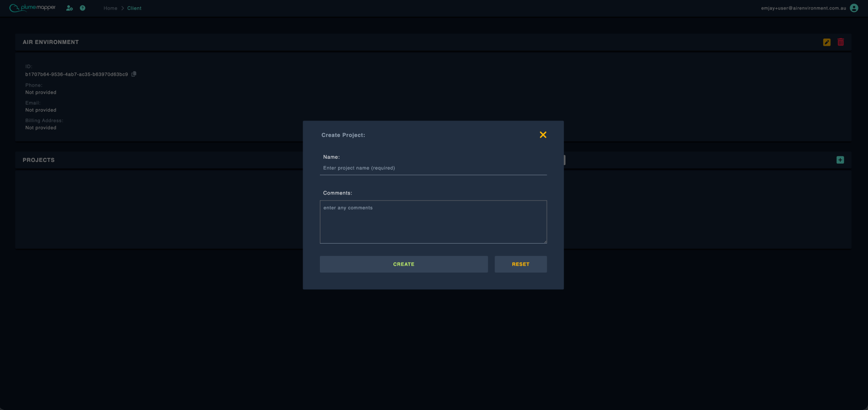Click into the Comments text area
Screen dimensions: 868x410
(x=433, y=222)
